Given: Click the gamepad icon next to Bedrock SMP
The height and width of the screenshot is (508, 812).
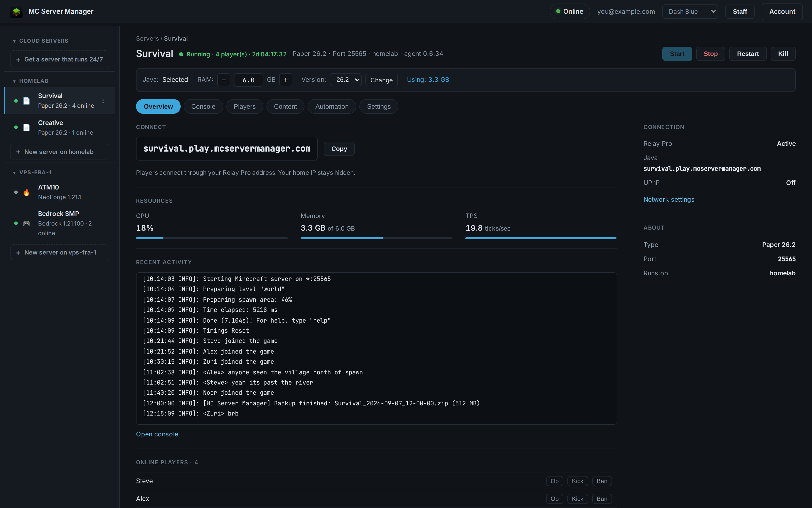Looking at the screenshot, I should [26, 223].
